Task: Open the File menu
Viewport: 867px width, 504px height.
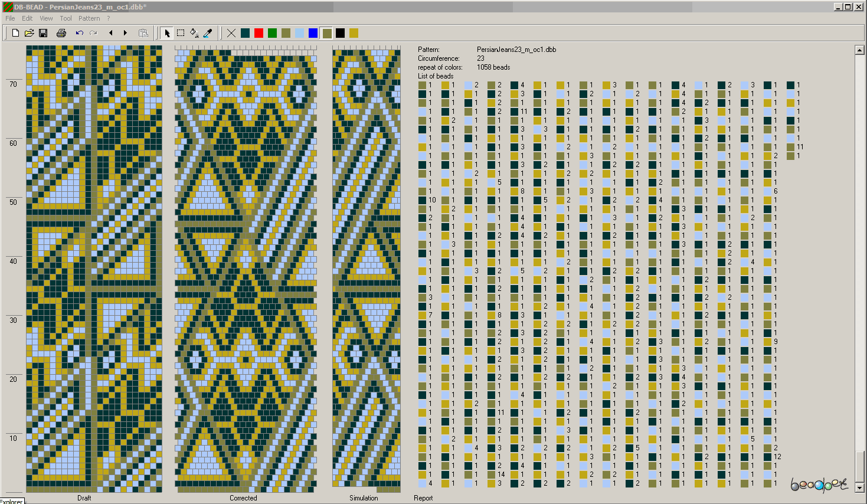Action: pyautogui.click(x=10, y=18)
